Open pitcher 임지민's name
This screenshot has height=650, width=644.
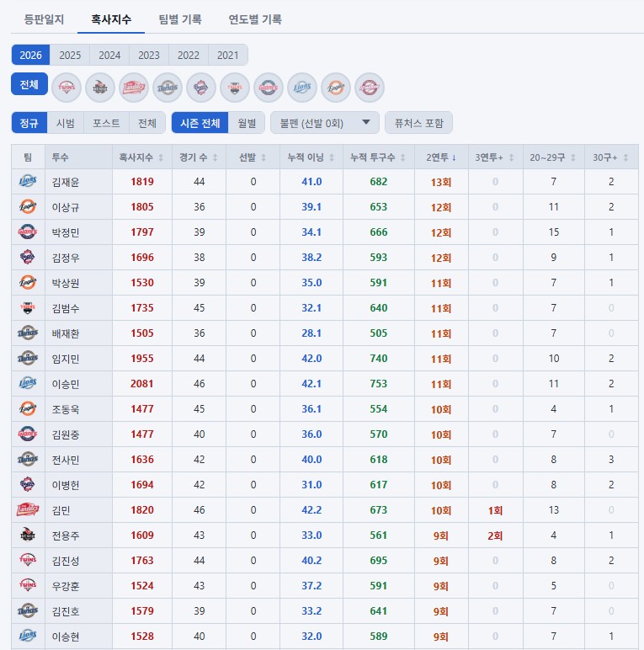66,359
